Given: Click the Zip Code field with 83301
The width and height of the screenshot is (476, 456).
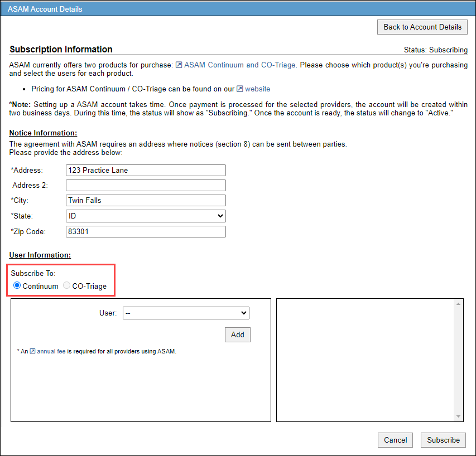Looking at the screenshot, I should [x=146, y=232].
